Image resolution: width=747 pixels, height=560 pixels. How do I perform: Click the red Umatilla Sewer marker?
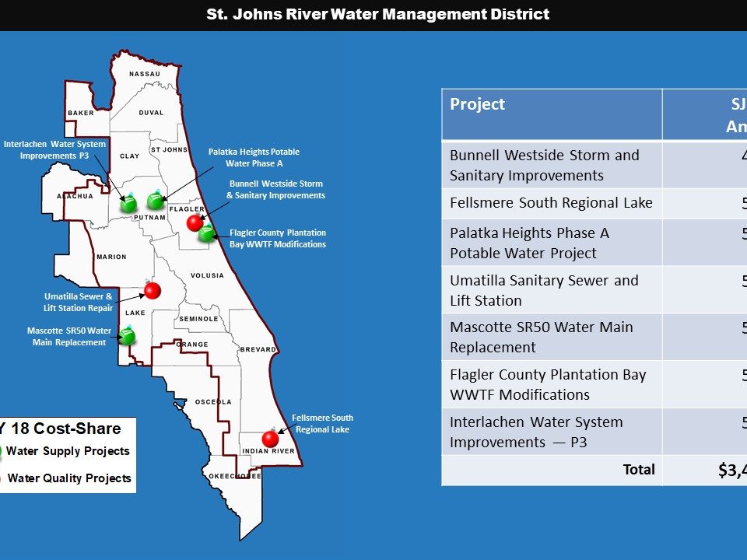(153, 290)
